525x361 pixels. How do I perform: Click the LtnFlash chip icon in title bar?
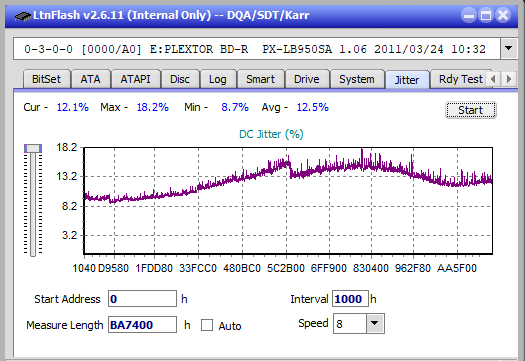click(x=23, y=15)
